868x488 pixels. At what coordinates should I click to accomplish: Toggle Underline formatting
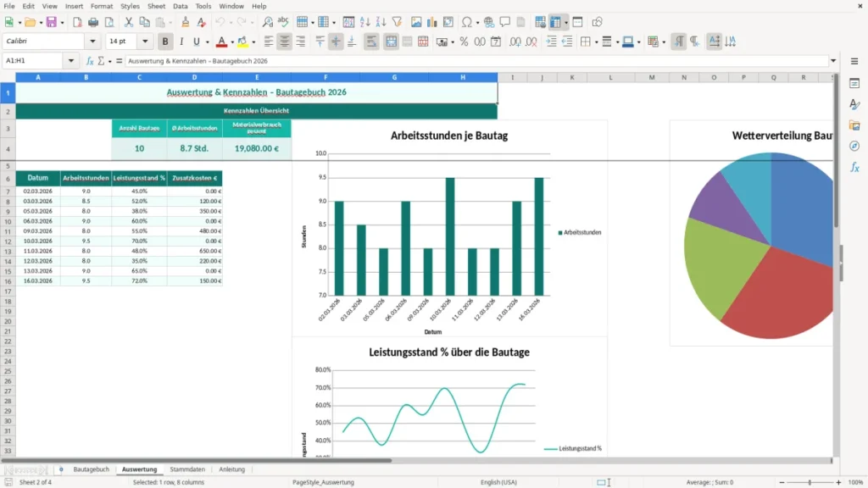(x=197, y=42)
